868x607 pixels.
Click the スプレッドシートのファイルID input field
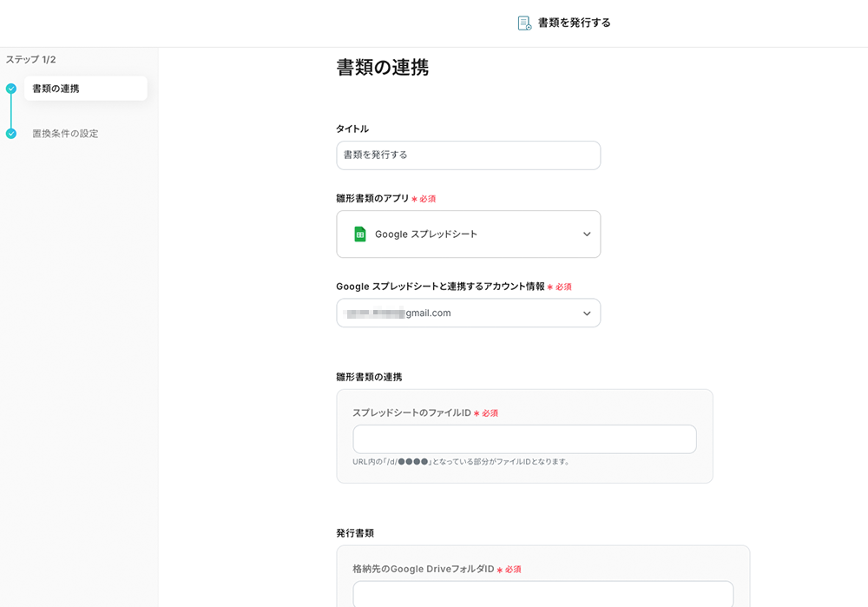[x=525, y=439]
